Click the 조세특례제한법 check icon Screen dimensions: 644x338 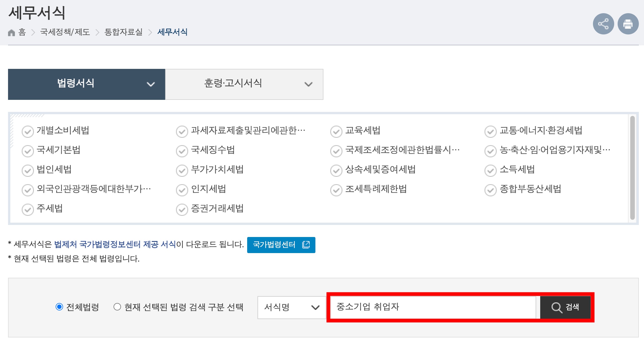coord(336,190)
